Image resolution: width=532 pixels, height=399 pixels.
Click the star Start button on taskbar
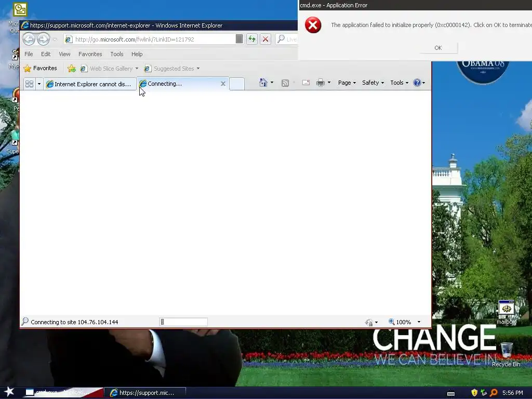[x=9, y=392]
